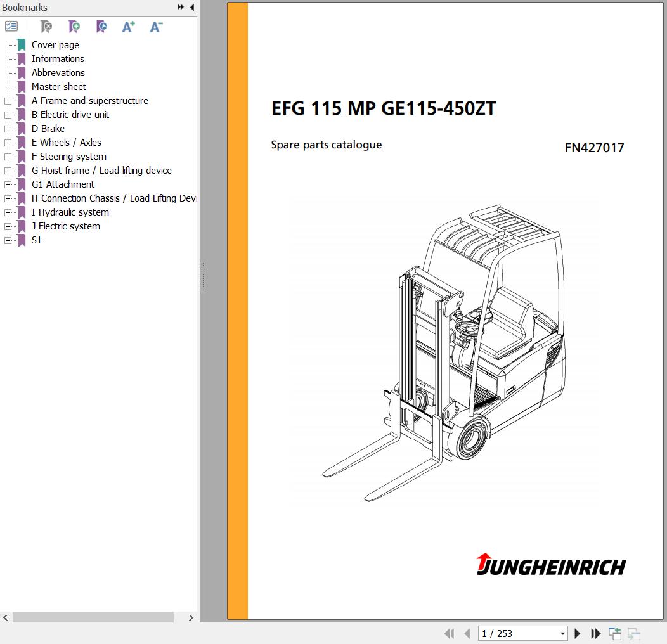The image size is (667, 644).
Task: Click the double-arrow expand button in Bookmarks header
Action: (x=181, y=8)
